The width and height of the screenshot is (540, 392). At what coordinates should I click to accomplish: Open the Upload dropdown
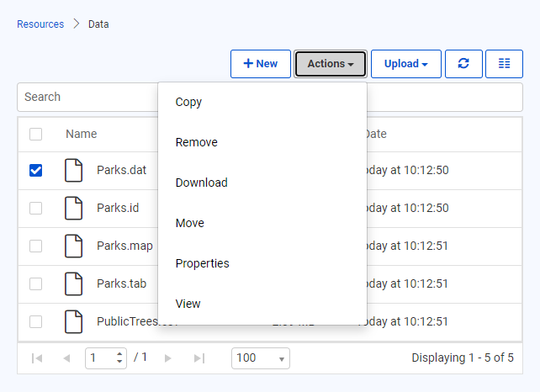coord(405,64)
